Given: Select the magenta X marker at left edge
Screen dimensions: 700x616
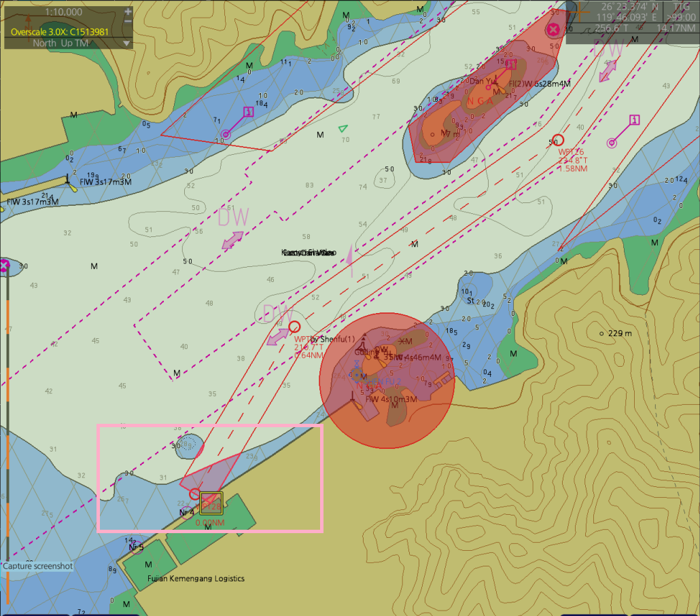Looking at the screenshot, I should point(4,265).
